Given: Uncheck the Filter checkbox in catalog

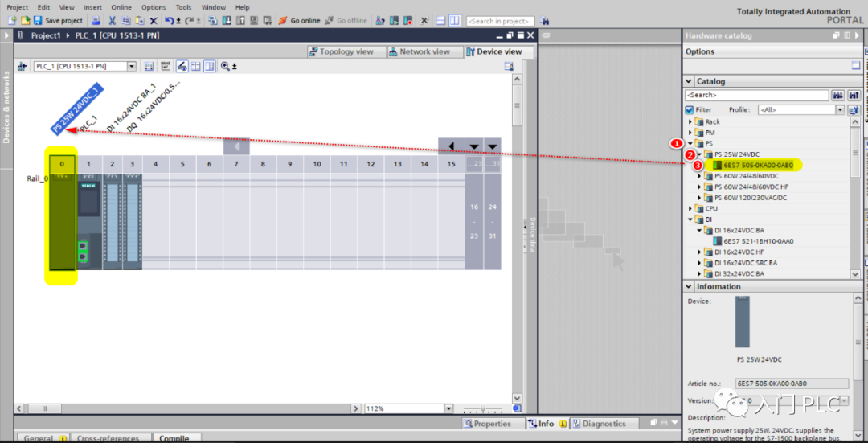Looking at the screenshot, I should pyautogui.click(x=690, y=109).
